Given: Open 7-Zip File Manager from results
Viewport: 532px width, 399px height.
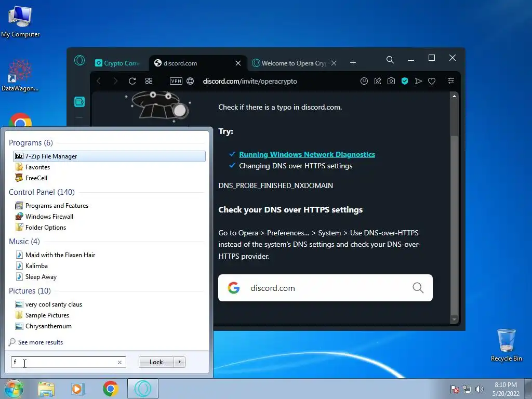Looking at the screenshot, I should 109,156.
